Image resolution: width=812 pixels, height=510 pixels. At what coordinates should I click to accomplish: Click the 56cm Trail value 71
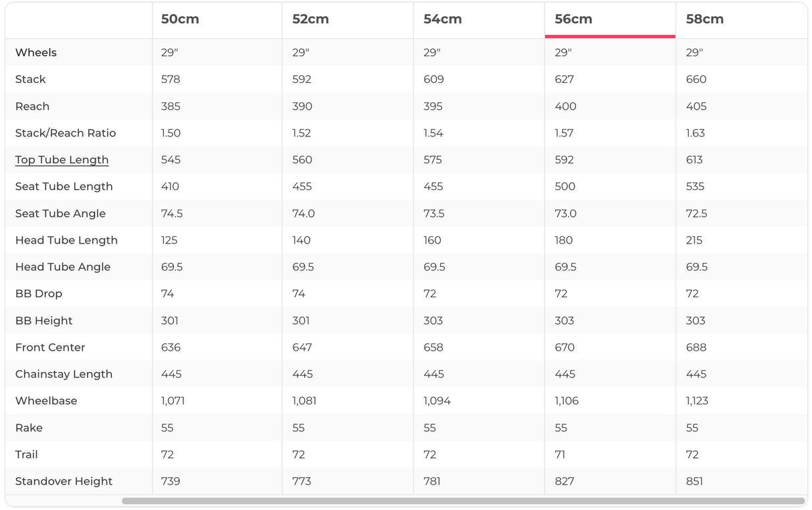click(x=560, y=454)
